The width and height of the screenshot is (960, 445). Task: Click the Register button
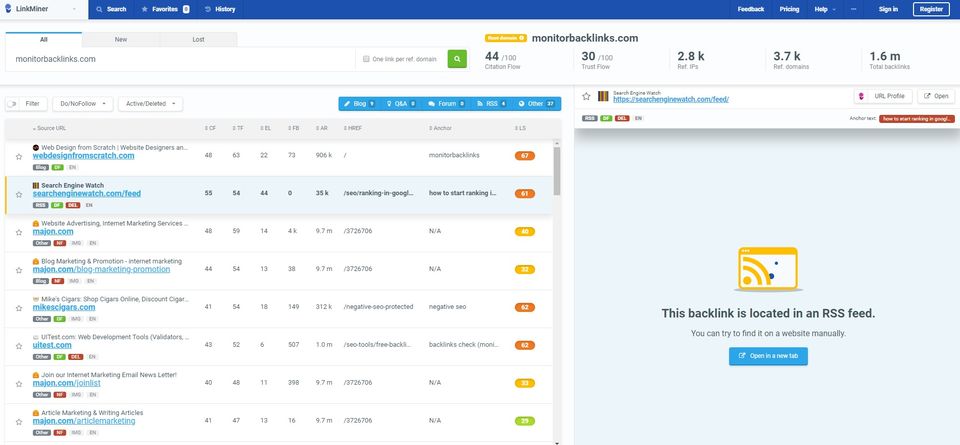point(931,9)
